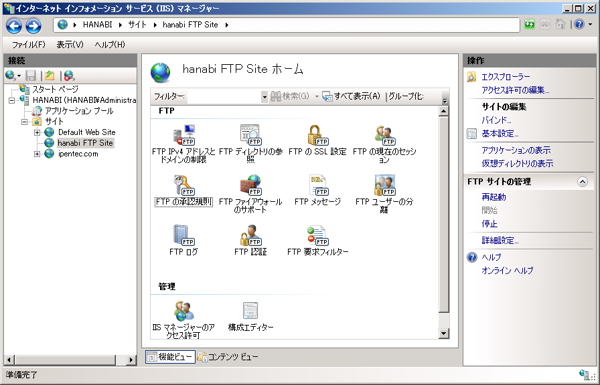Open FTP ログ feature
This screenshot has width=600, height=385.
[x=183, y=240]
